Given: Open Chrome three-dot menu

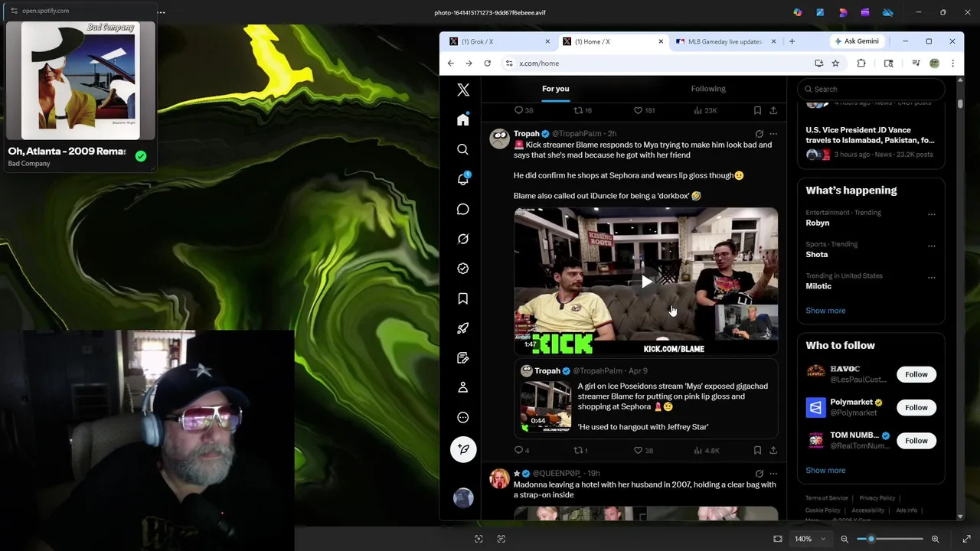Looking at the screenshot, I should [952, 64].
